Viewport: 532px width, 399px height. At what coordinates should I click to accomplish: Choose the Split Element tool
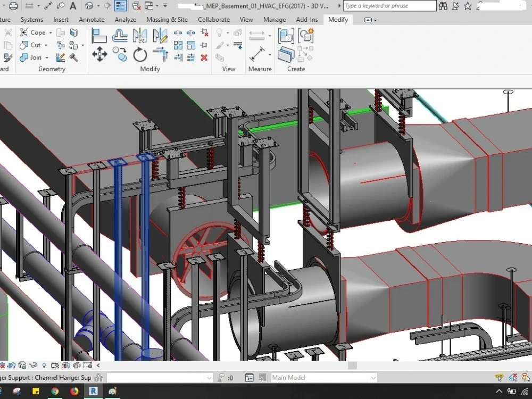tap(178, 33)
